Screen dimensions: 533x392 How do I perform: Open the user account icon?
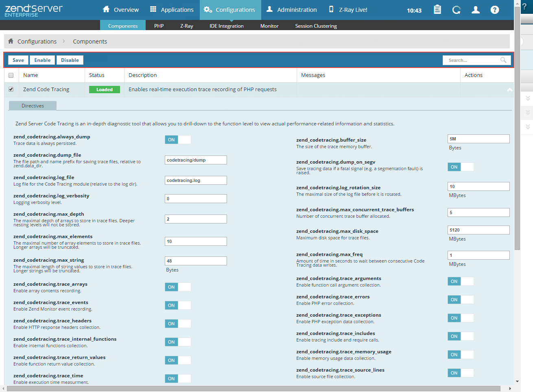click(x=475, y=10)
